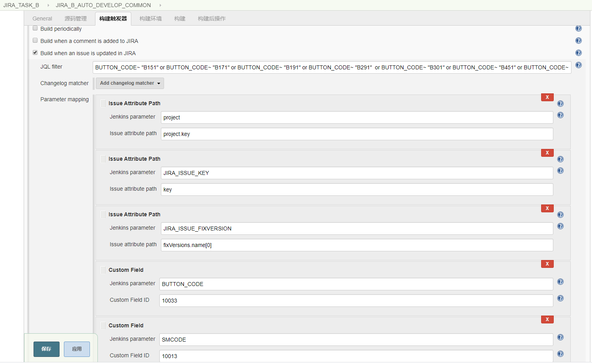The width and height of the screenshot is (592, 364).
Task: Delete the BUTTON_CODE Custom Field entry
Action: tap(547, 264)
